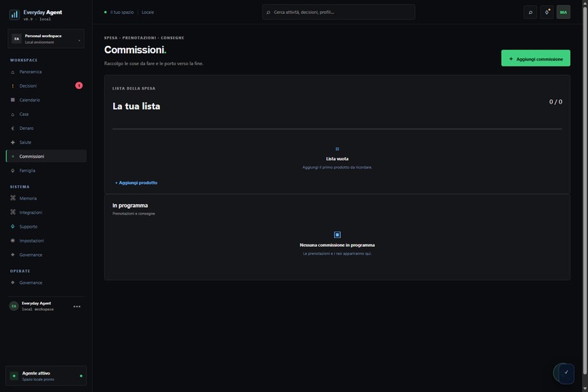Click the Decisioni exclamation icon

[x=12, y=86]
